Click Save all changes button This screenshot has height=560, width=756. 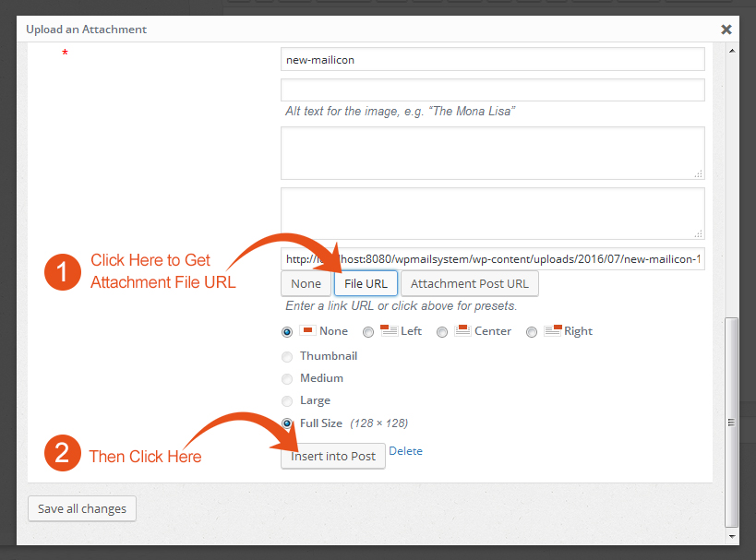click(x=82, y=508)
